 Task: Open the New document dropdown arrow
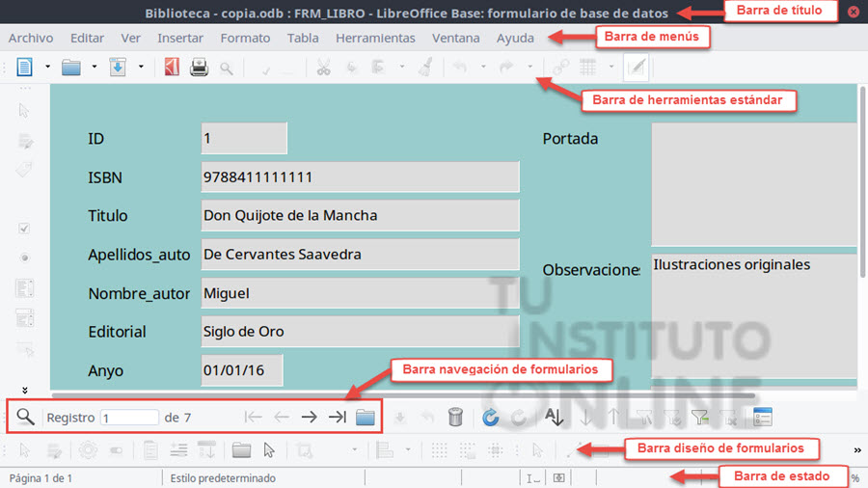tap(47, 67)
